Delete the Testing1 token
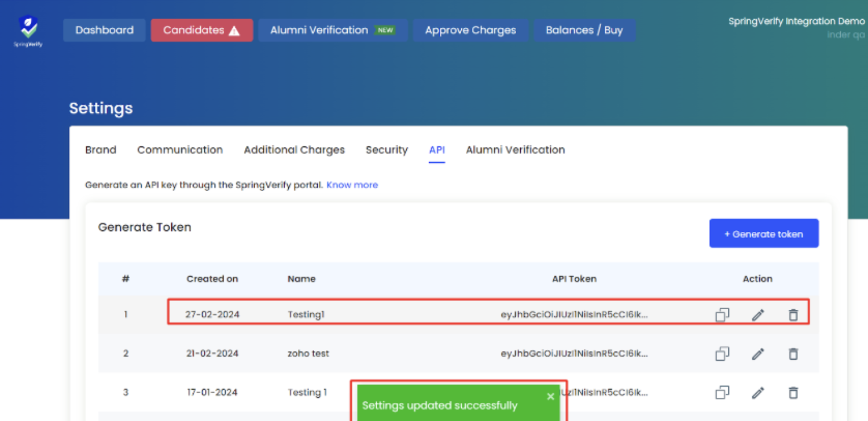This screenshot has width=868, height=421. [x=793, y=314]
